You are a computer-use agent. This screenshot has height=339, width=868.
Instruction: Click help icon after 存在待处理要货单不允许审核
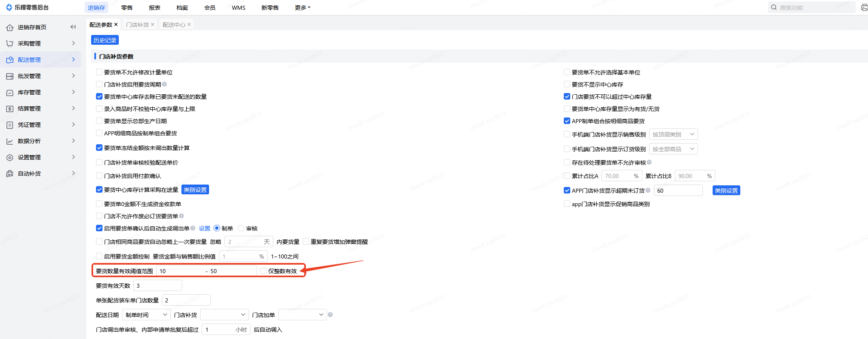tap(650, 162)
